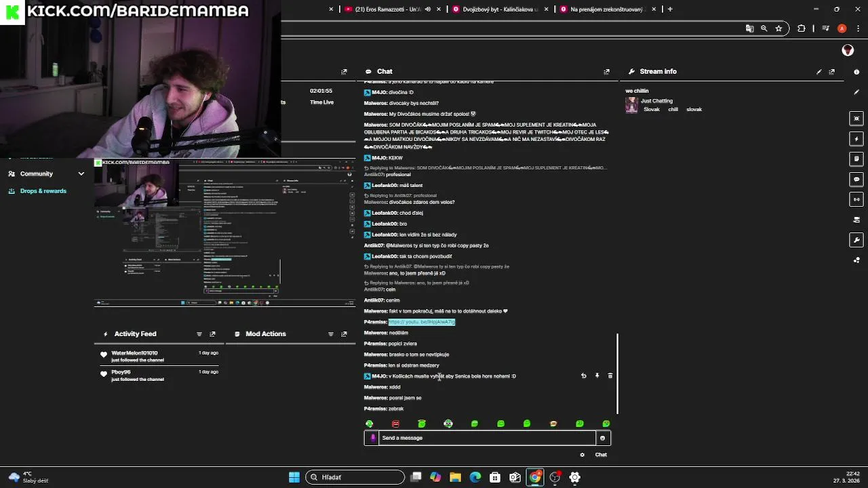
Task: Reply to M4JO's Košice message
Action: tap(583, 375)
